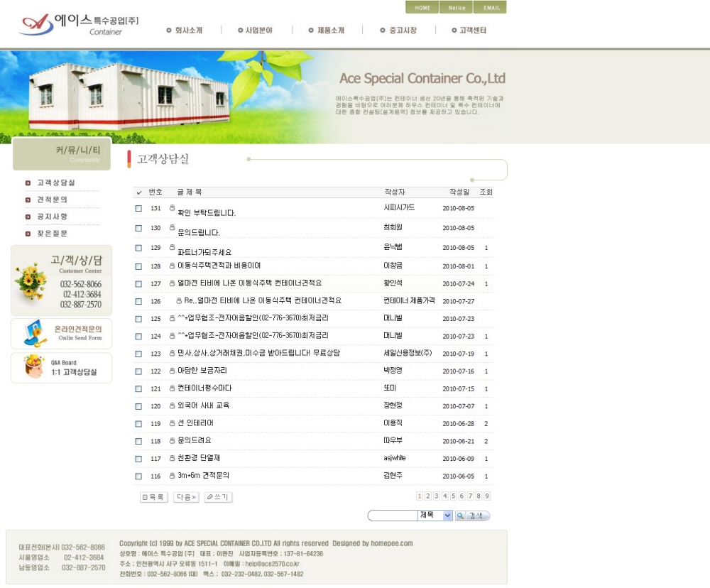Toggle the select-all checkmark in table header

[139, 192]
